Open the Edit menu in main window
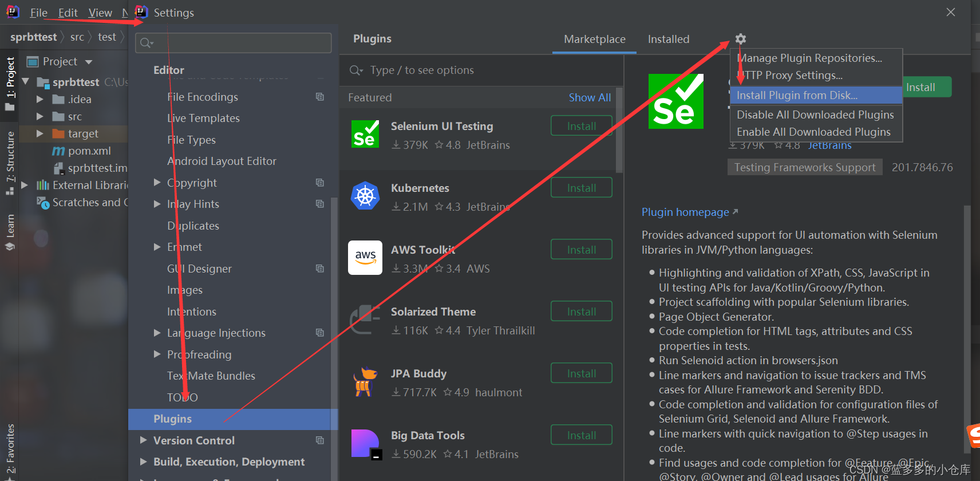Image resolution: width=980 pixels, height=481 pixels. 68,13
